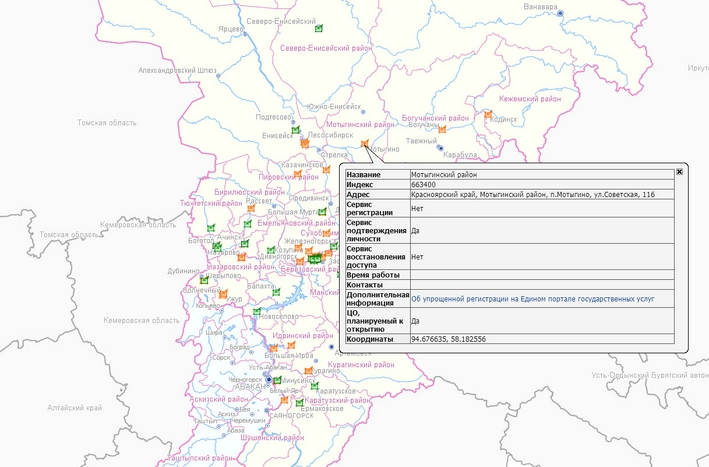Click the green marker near Северо-Енисейский
709x467 pixels.
pos(319,28)
